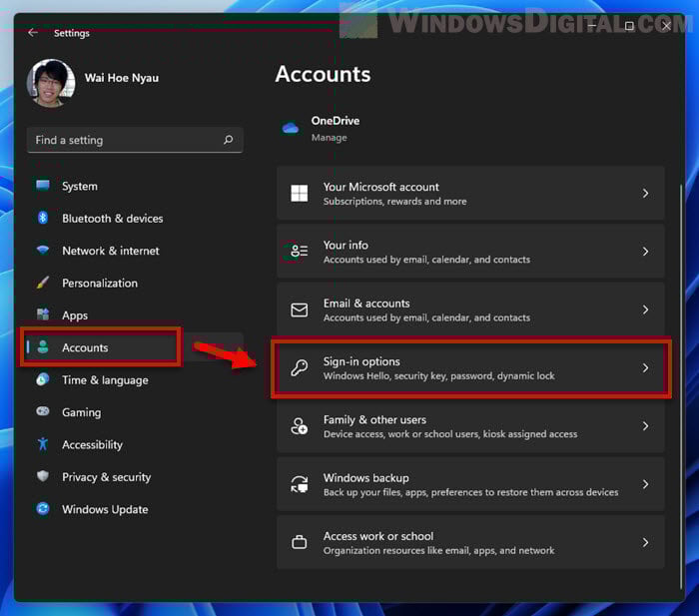
Task: Click the Network wifi icon
Action: point(43,250)
